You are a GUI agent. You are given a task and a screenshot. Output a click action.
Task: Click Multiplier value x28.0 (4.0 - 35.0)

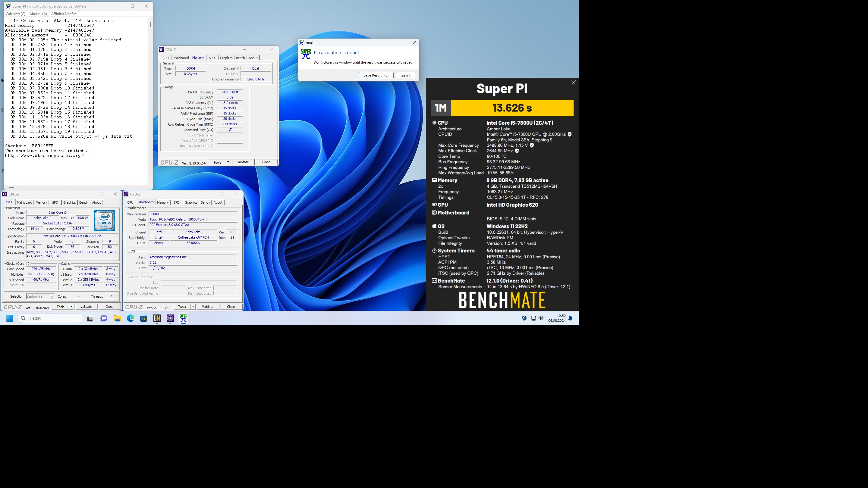point(41,274)
